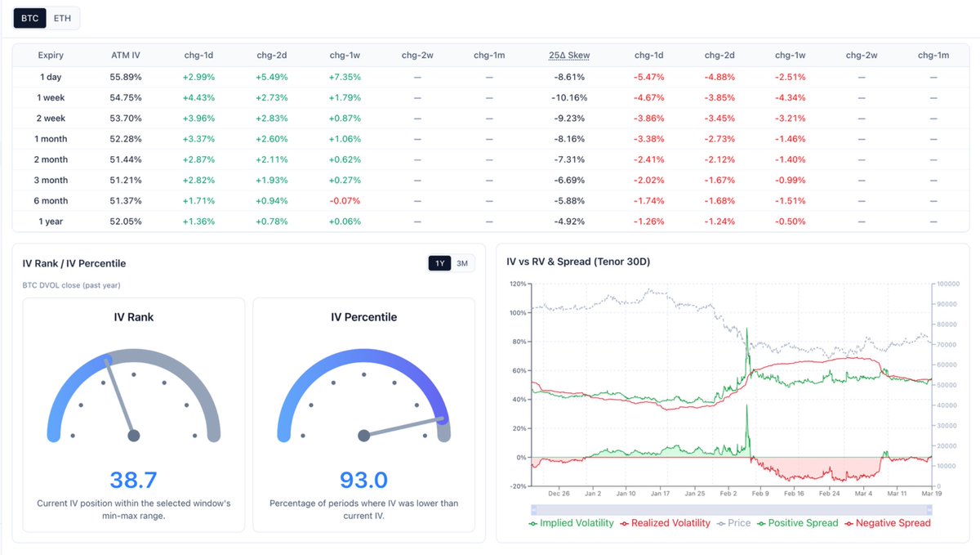Click the sortable 25Δ Skew column header
This screenshot has width=980, height=555.
[x=570, y=55]
